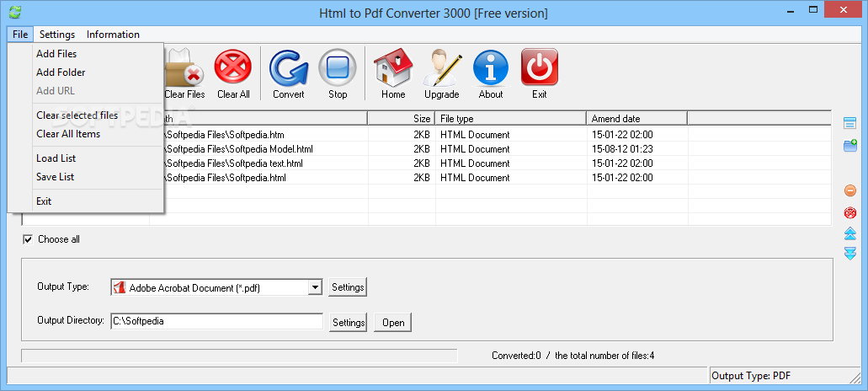Click the Open output directory button
868x391 pixels.
click(x=393, y=323)
